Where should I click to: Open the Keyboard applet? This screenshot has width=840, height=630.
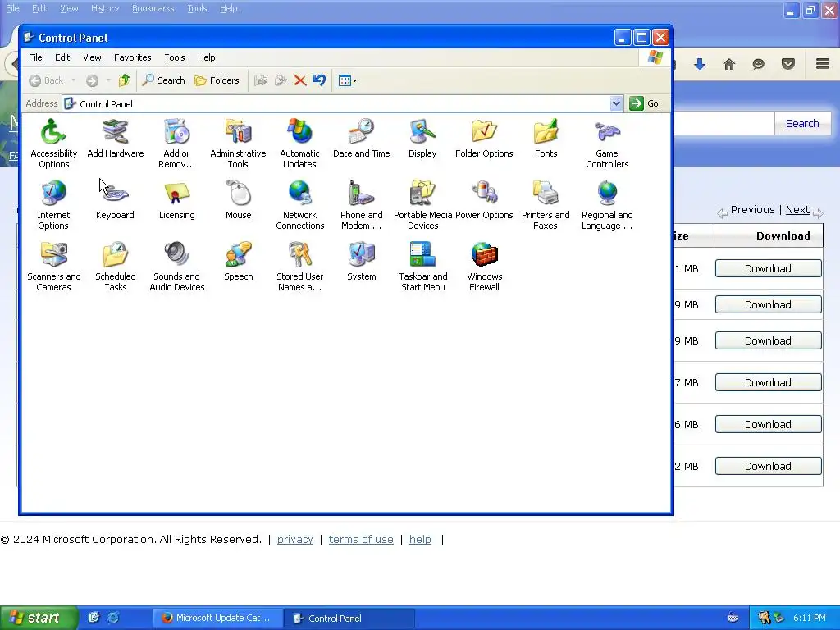click(115, 200)
